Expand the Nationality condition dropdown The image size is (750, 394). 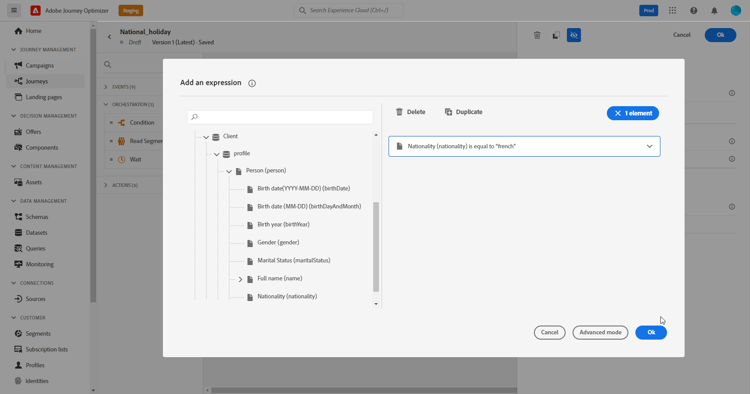tap(650, 146)
